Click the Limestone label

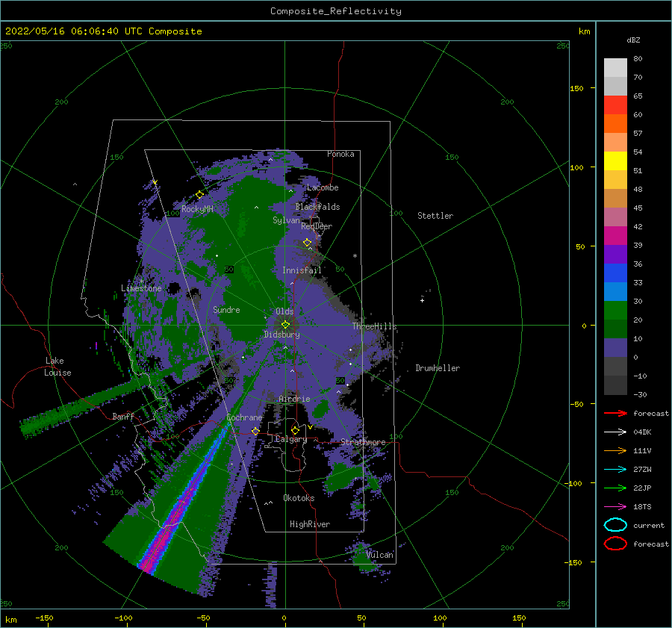click(x=141, y=288)
